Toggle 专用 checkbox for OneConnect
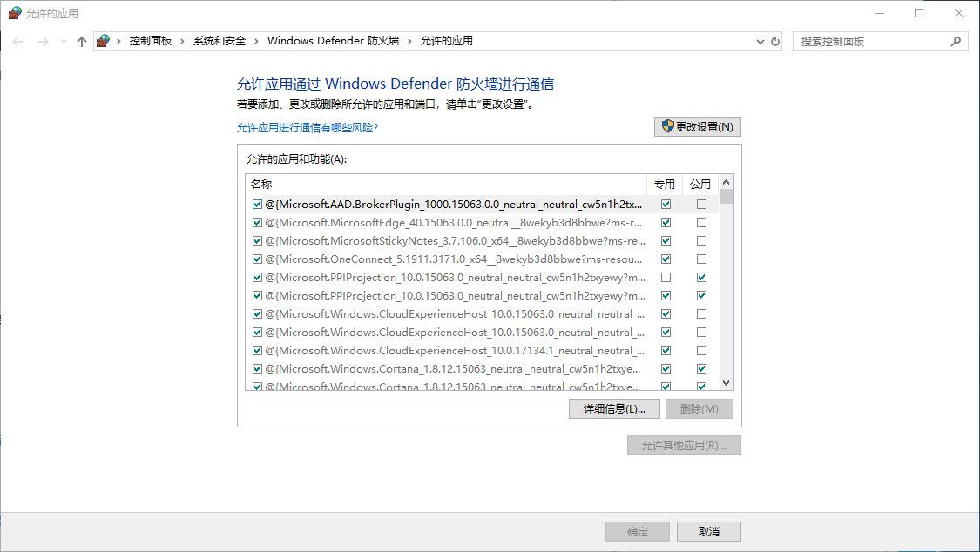 (666, 259)
